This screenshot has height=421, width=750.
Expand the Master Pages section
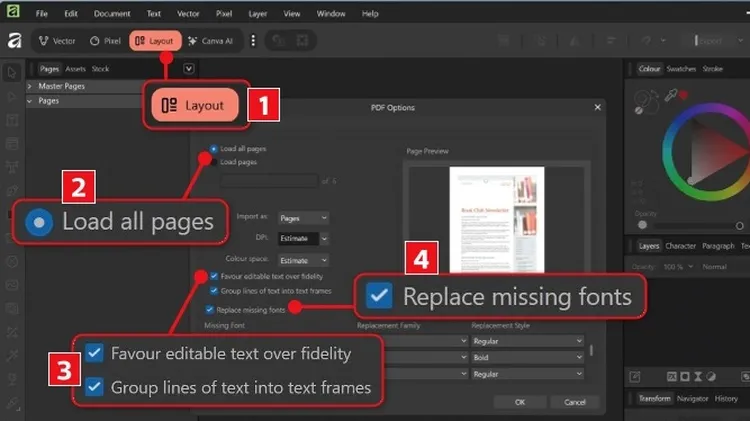click(x=30, y=87)
